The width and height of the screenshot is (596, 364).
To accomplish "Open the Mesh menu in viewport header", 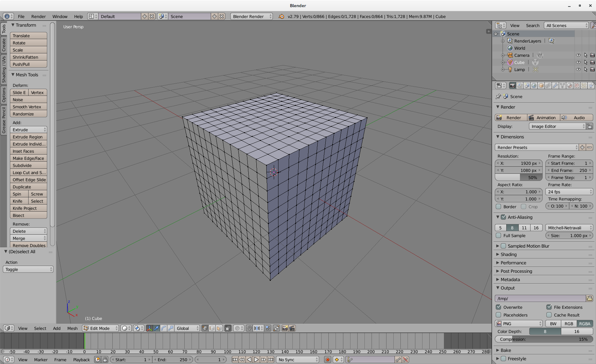I will (x=72, y=328).
